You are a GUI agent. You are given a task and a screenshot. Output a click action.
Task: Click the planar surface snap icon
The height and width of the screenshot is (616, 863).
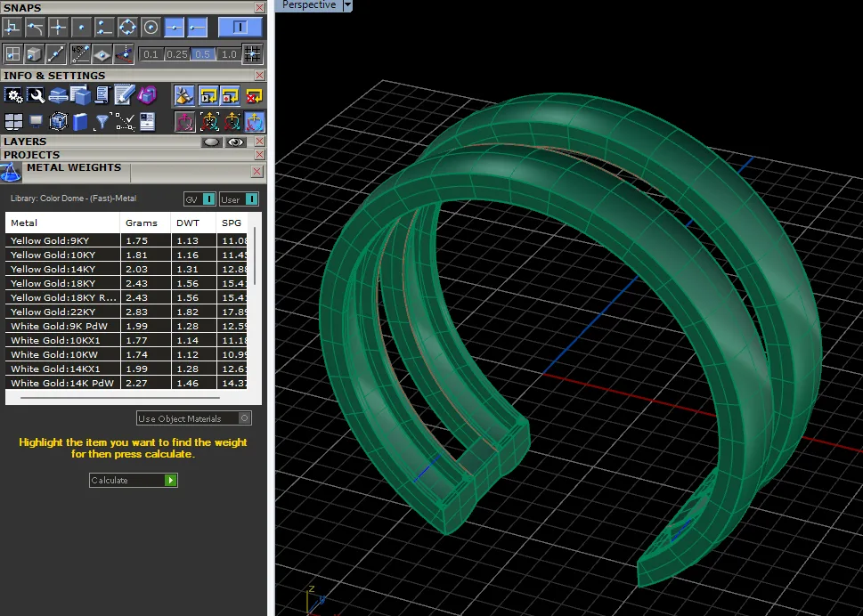click(x=102, y=54)
